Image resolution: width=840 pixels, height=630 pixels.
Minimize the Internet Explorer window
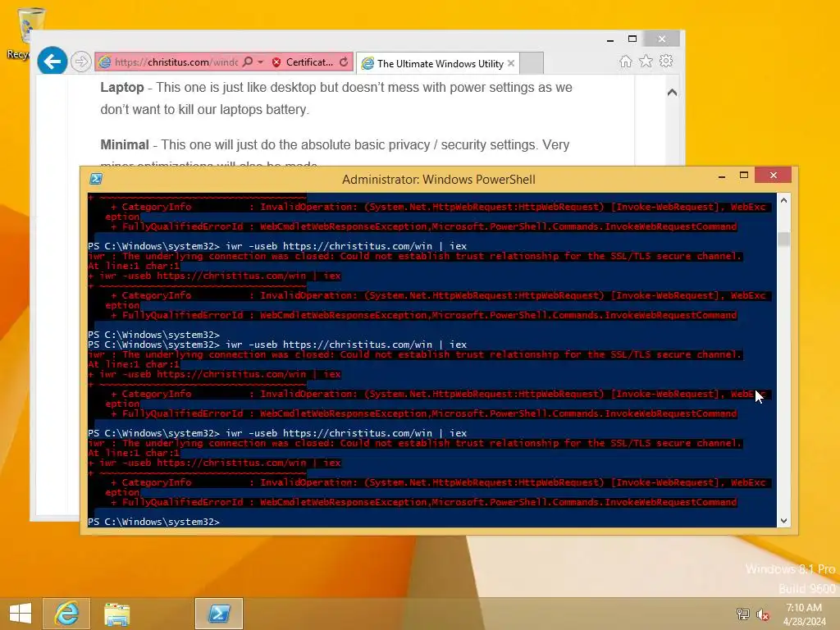(610, 39)
